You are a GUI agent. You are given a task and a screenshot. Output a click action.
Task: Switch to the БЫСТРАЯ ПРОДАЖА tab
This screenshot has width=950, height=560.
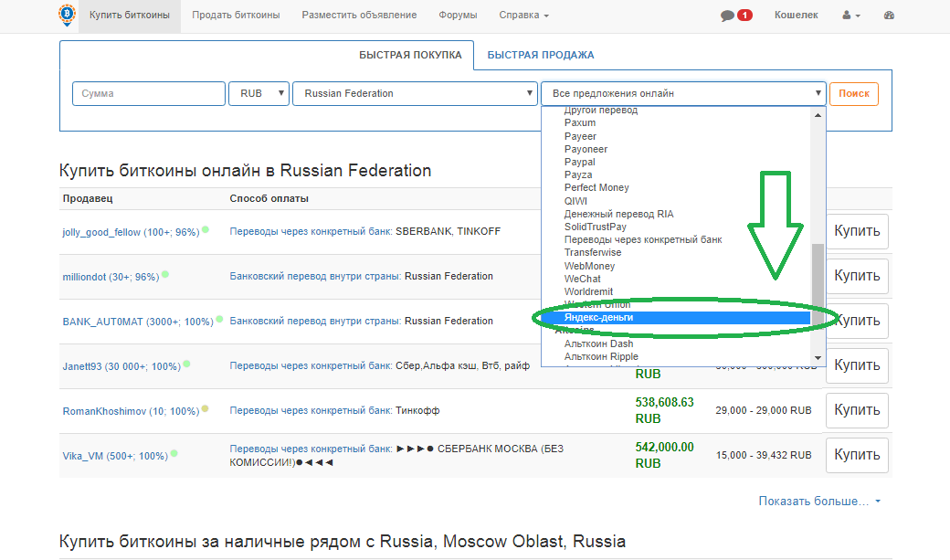tap(541, 55)
